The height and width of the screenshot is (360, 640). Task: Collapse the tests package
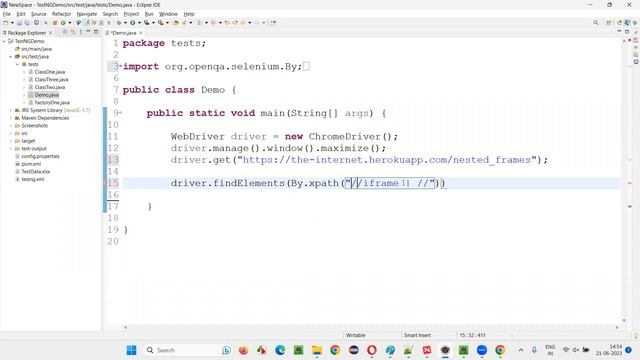click(18, 64)
